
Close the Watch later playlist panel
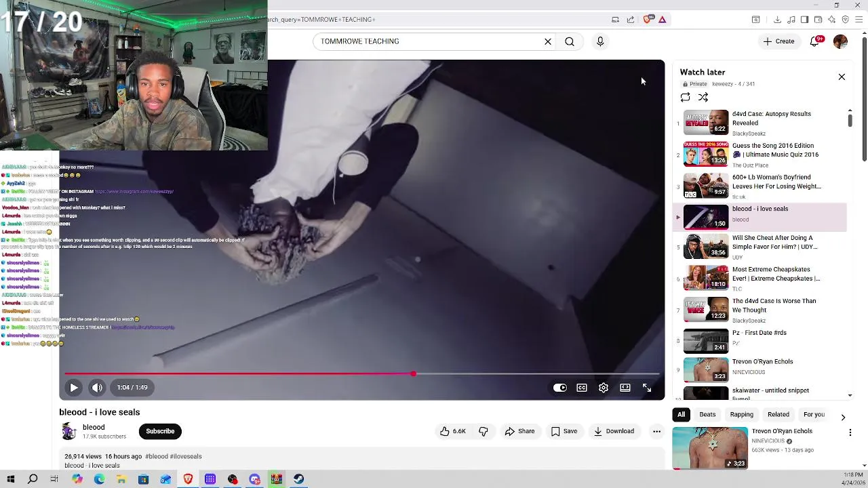point(842,77)
